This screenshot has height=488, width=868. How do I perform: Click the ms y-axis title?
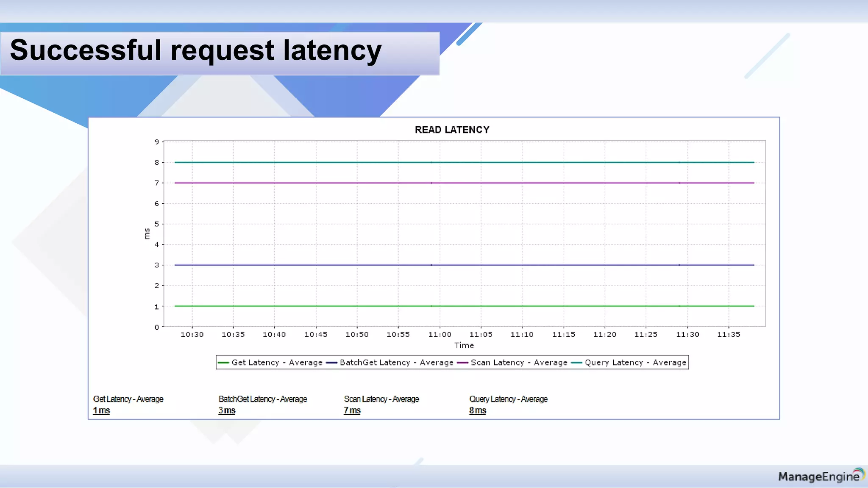147,234
